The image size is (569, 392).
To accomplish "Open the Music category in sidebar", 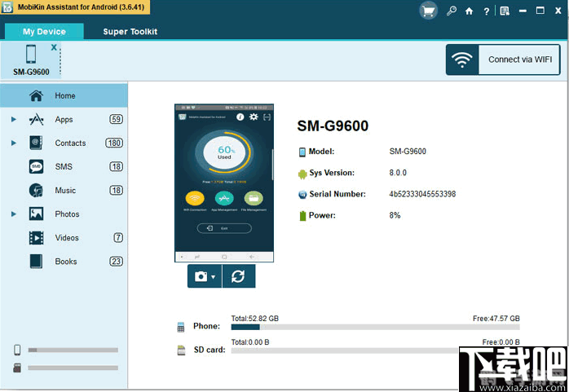I will click(65, 191).
